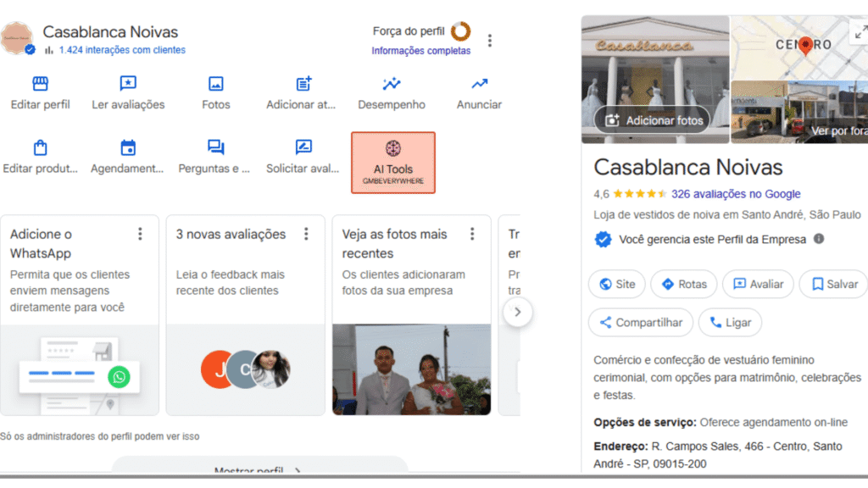Viewport: 868px width, 488px height.
Task: Click the verified badge beside Você gerencia
Action: (603, 239)
